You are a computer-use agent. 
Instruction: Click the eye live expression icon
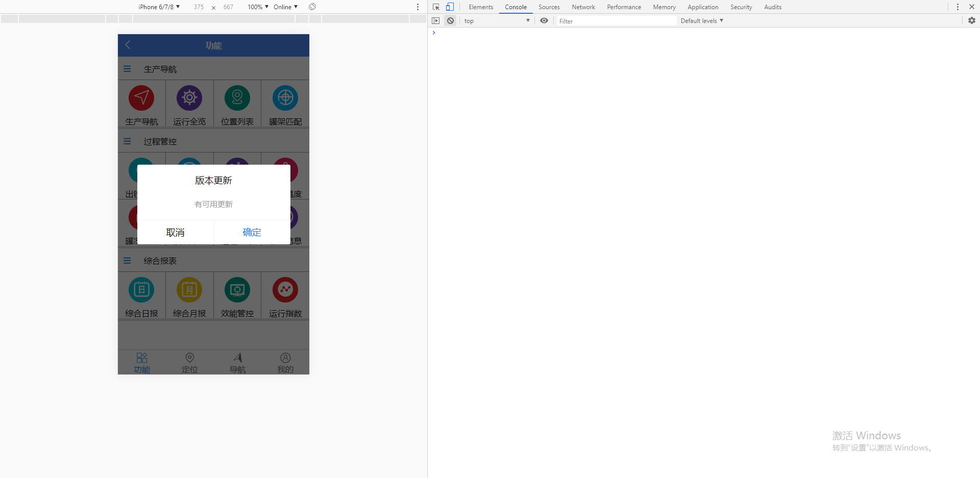544,21
